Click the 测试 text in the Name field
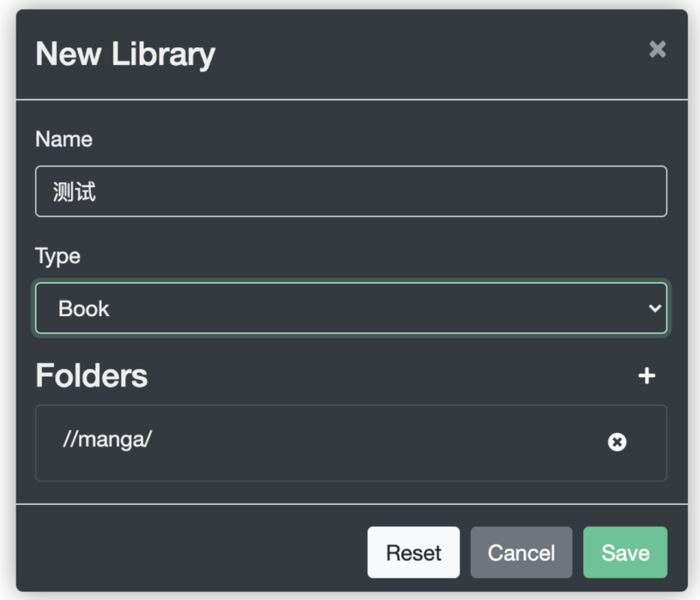 [74, 192]
